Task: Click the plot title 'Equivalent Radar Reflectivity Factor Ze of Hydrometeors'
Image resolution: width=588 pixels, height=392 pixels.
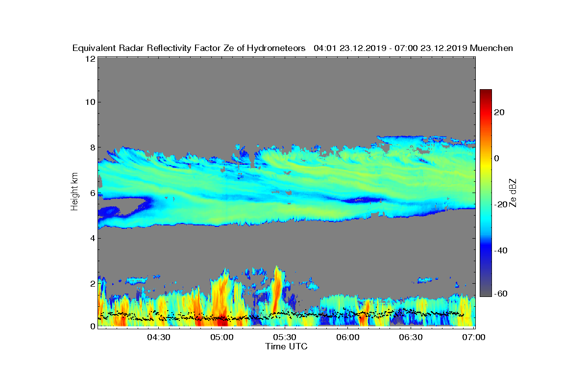Action: click(x=189, y=48)
